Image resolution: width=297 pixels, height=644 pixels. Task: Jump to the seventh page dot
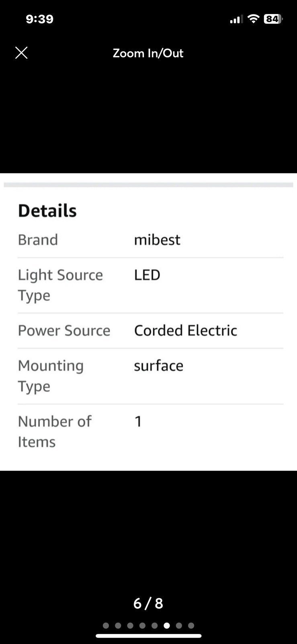click(179, 625)
